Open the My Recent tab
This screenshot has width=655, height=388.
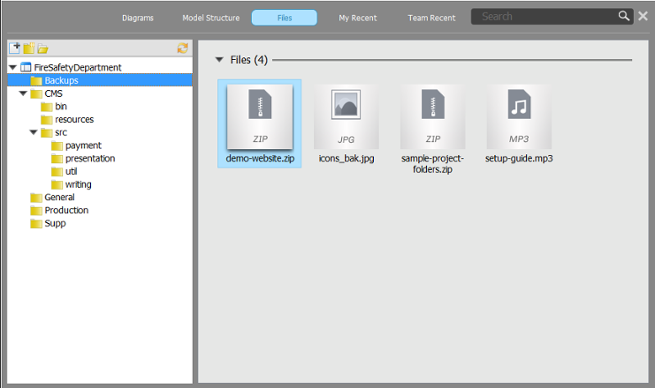tap(358, 18)
